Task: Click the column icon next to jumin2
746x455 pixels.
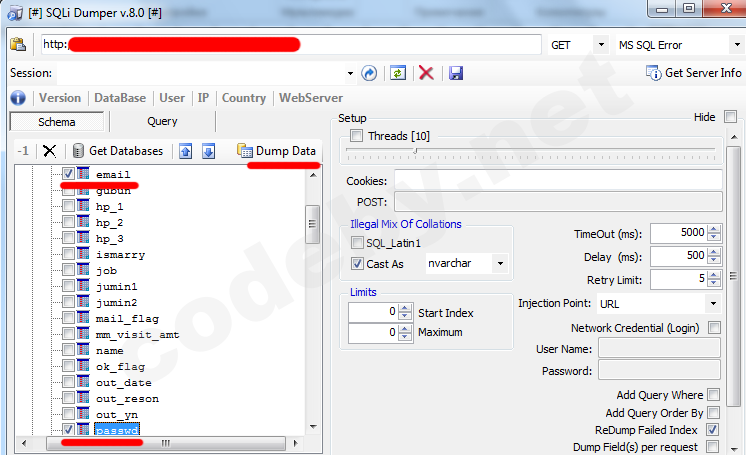Action: (83, 302)
